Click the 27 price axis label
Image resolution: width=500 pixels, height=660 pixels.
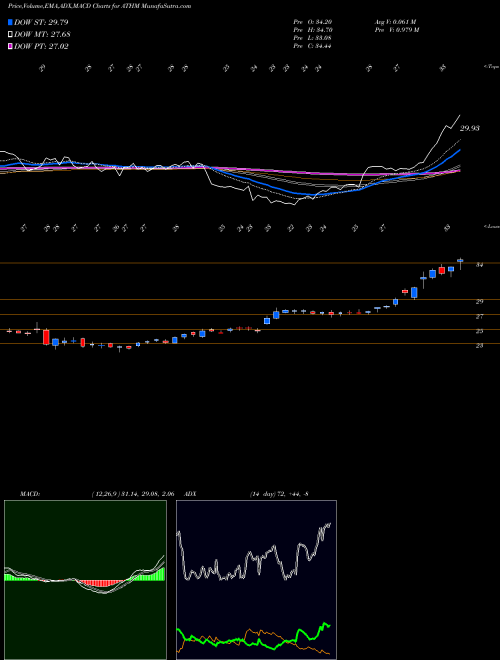pyautogui.click(x=479, y=317)
